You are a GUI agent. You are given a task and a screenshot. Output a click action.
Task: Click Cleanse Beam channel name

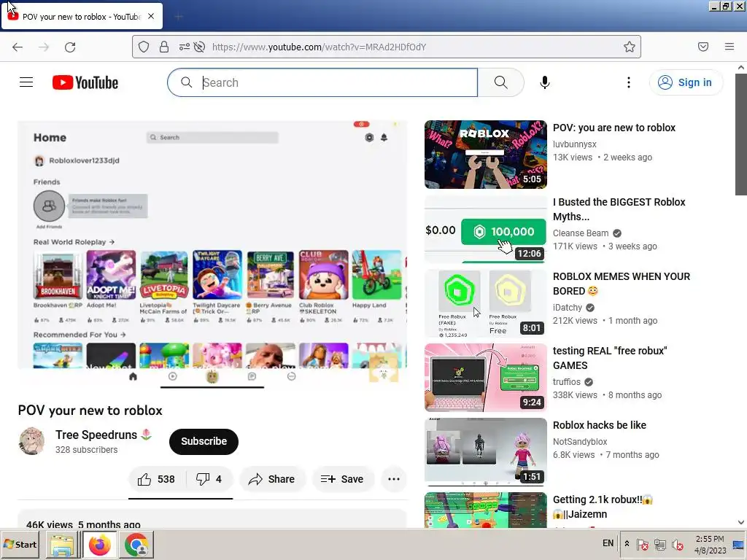tap(581, 233)
